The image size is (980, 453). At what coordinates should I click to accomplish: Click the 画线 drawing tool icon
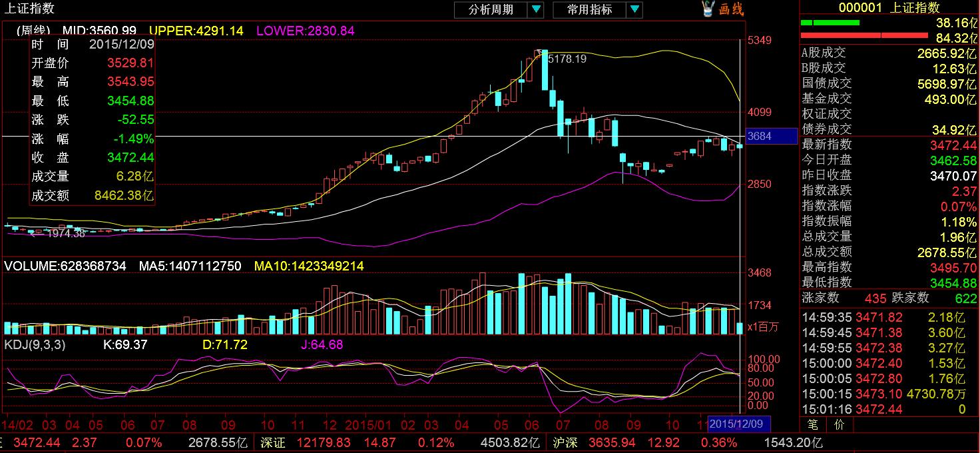[723, 9]
